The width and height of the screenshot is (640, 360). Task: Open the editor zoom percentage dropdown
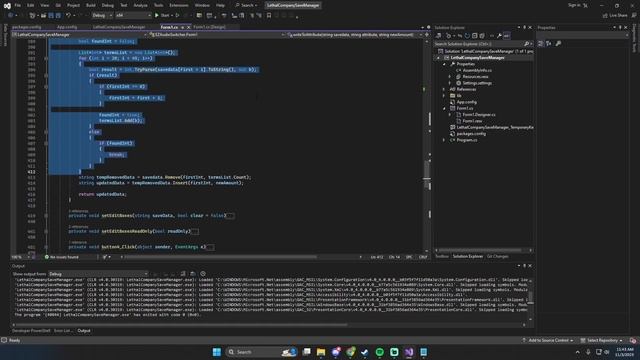tap(22, 257)
